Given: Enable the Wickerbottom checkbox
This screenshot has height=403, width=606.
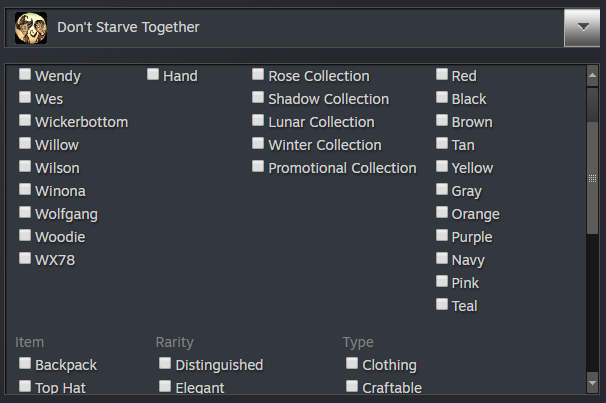Looking at the screenshot, I should point(26,121).
